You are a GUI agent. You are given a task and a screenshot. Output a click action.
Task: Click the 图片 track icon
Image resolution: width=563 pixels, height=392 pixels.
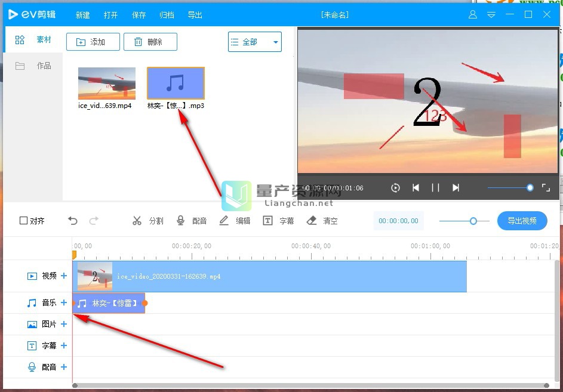[x=32, y=325]
